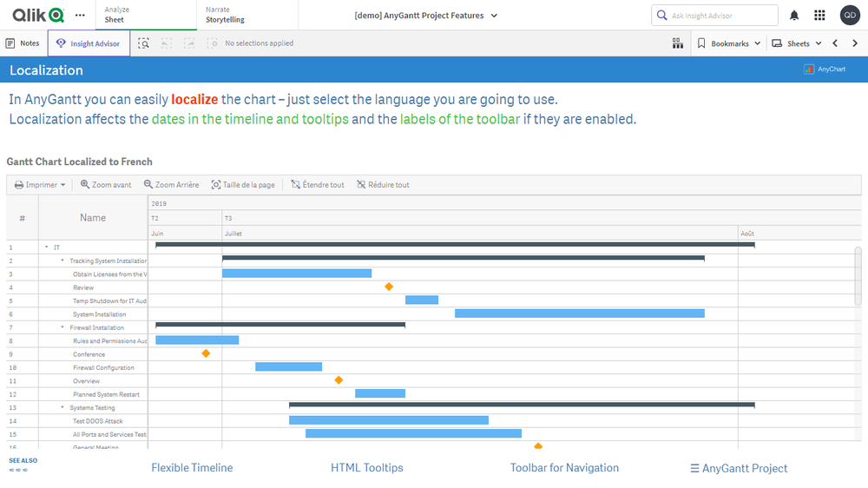Screen dimensions: 868x488
Task: Click the Zoom avant toolbar button
Action: [x=106, y=185]
